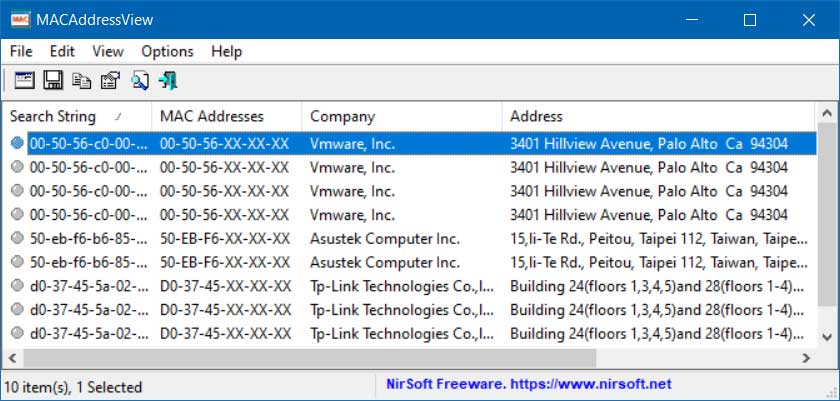Screen dimensions: 840x401
Task: Open the File menu
Action: [x=21, y=51]
